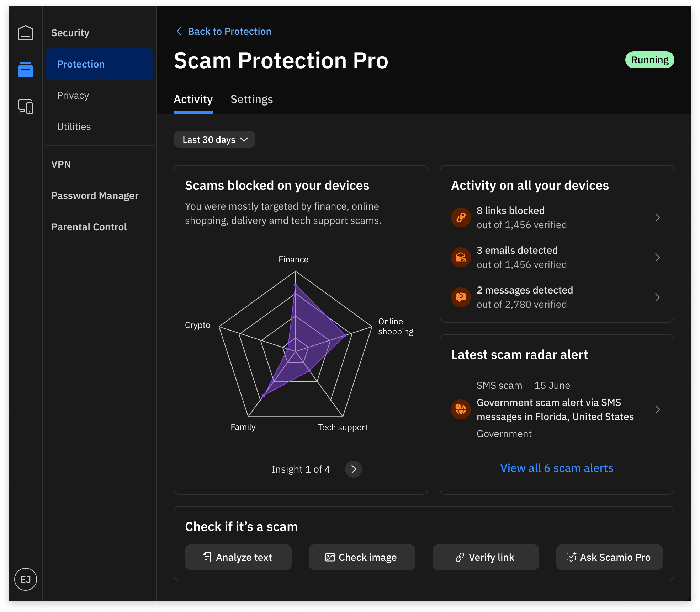This screenshot has width=700, height=612.
Task: Click the Verify link button
Action: (486, 557)
